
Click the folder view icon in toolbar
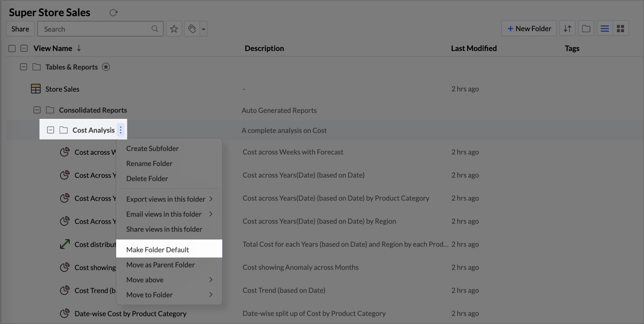point(586,29)
